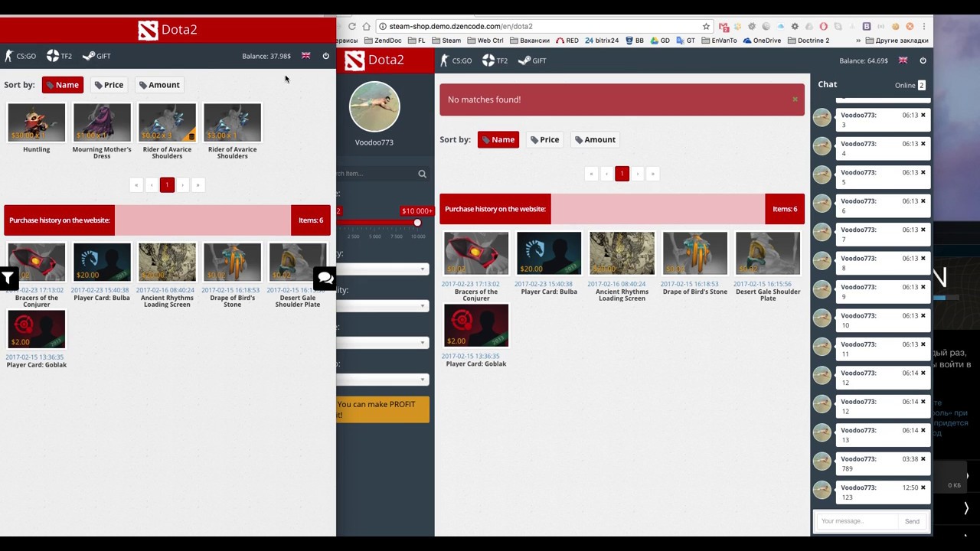Viewport: 980px width, 551px height.
Task: Open TF2 shop in browser window
Action: point(495,60)
